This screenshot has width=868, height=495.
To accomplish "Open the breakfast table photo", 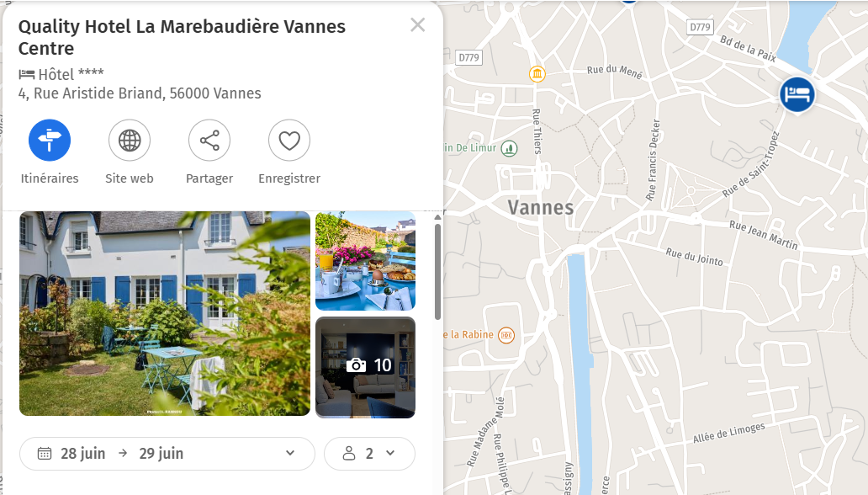I will click(365, 261).
